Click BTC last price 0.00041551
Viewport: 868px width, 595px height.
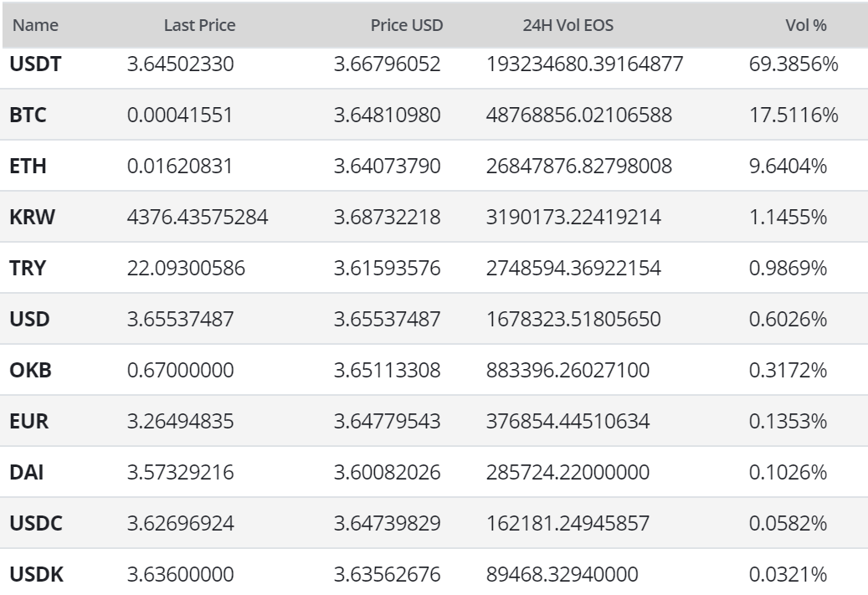(180, 115)
